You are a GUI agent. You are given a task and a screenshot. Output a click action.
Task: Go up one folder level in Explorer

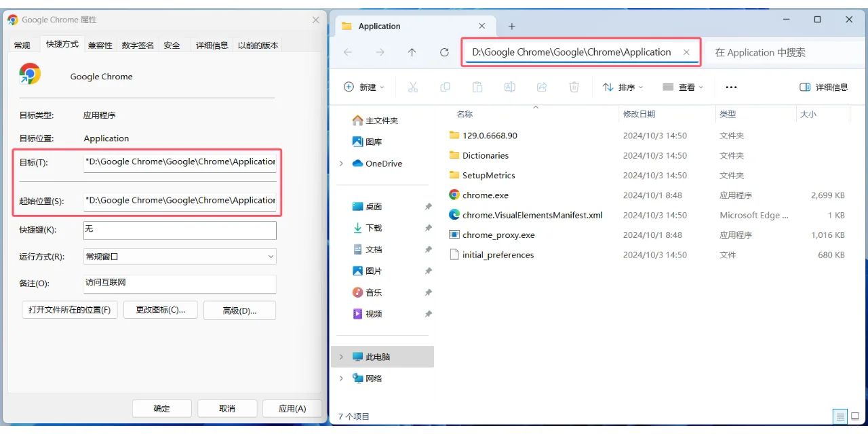pyautogui.click(x=412, y=52)
